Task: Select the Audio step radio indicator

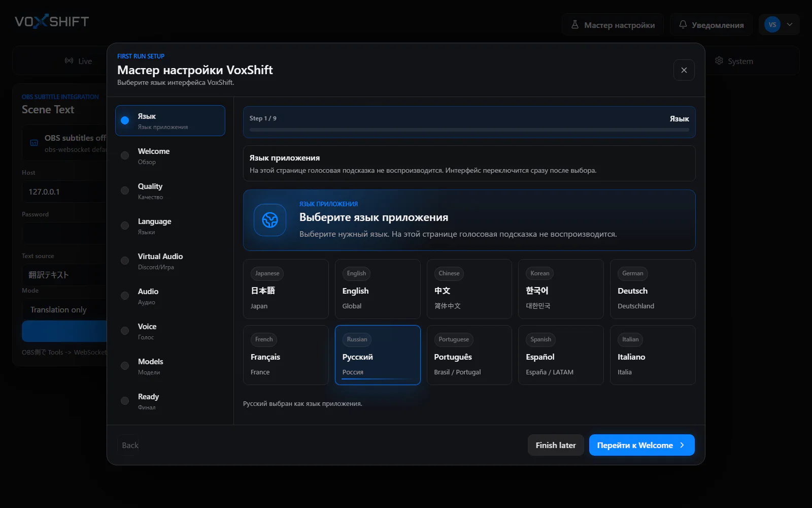Action: (125, 296)
